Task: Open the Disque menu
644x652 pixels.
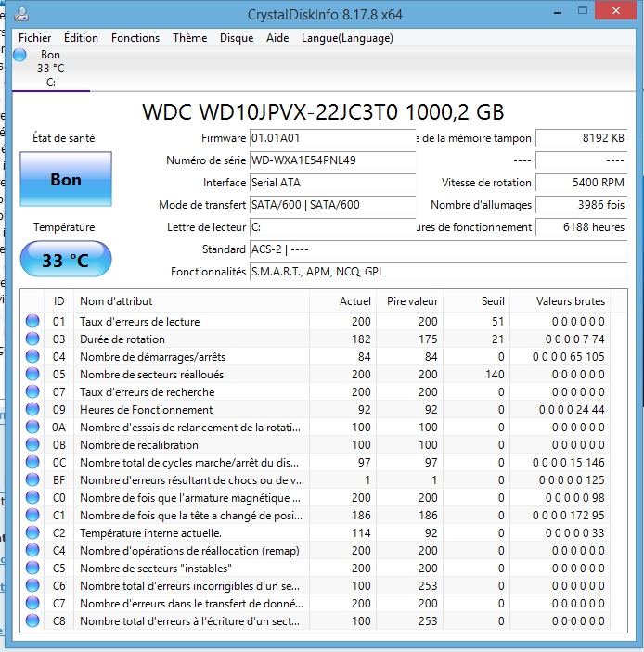Action: tap(237, 38)
